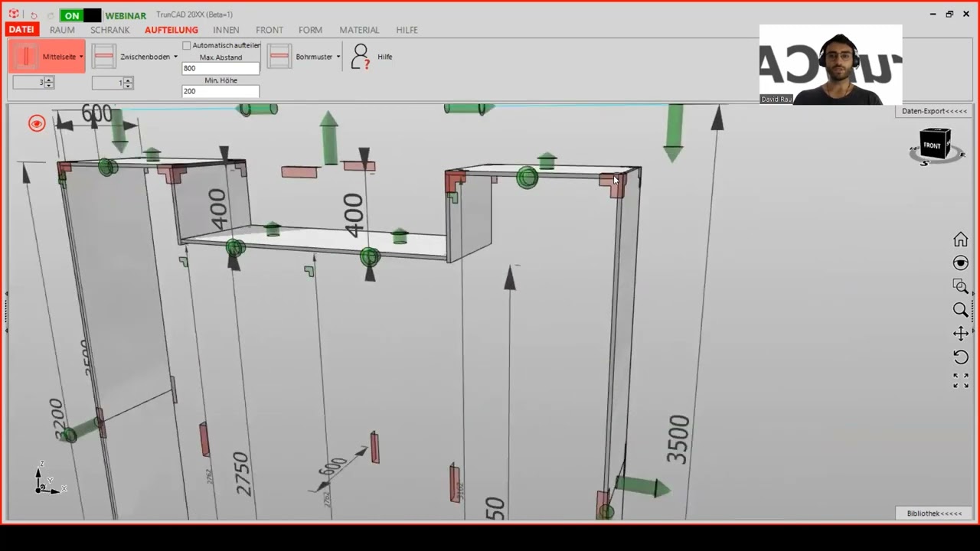Switch to the FRONT ribbon tab

[x=269, y=30]
